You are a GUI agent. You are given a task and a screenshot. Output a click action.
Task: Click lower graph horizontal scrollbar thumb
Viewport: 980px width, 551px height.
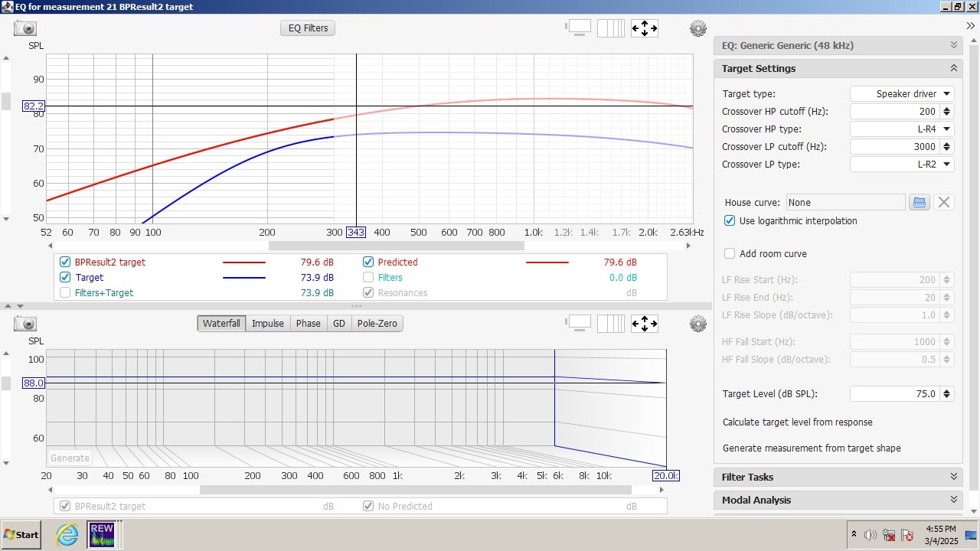(x=415, y=490)
